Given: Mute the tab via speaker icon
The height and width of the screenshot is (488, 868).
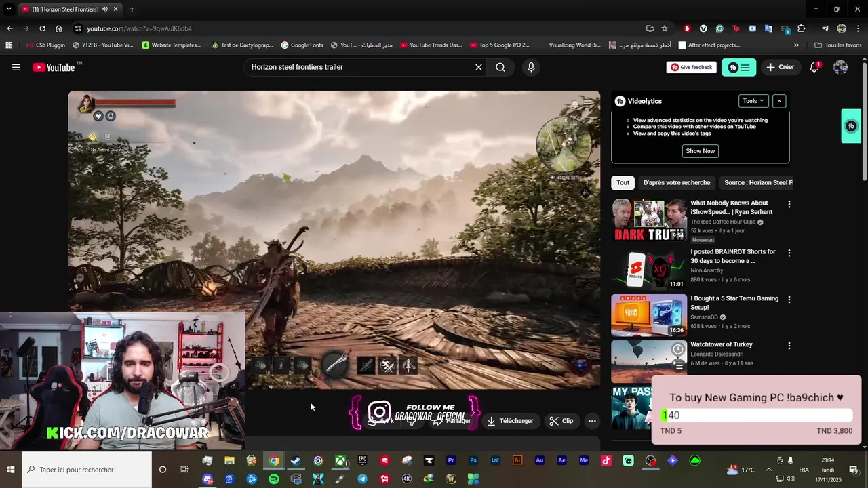Looking at the screenshot, I should tap(104, 9).
